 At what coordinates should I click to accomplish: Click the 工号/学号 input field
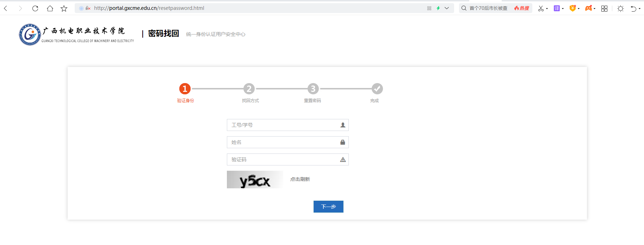click(x=284, y=125)
